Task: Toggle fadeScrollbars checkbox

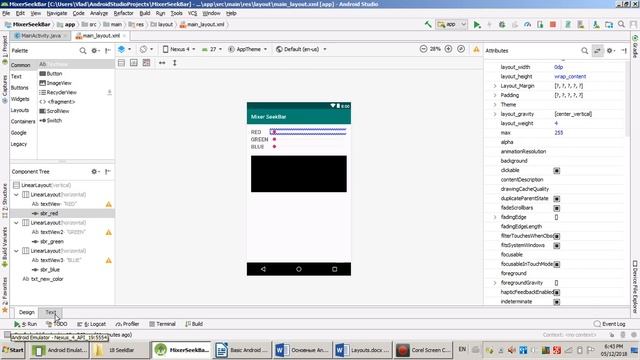Action: 556,208
